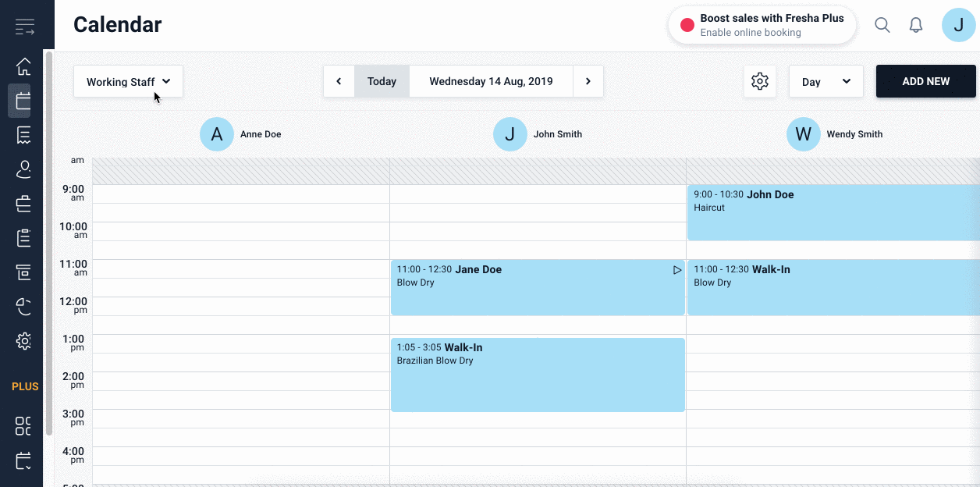Open the Clients person icon in sidebar
The image size is (980, 487).
coord(24,169)
